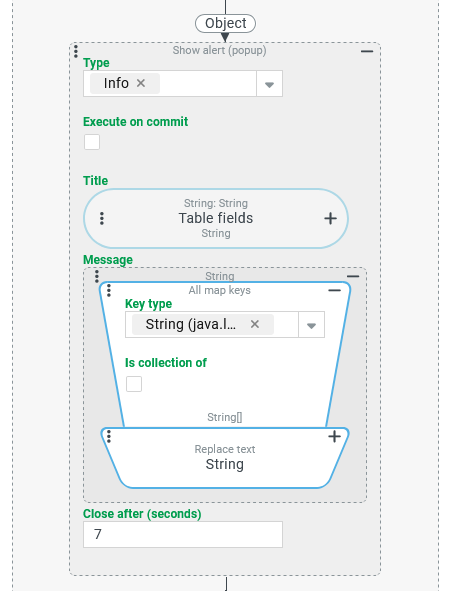This screenshot has width=451, height=591.
Task: Select the Table fields title block
Action: pyautogui.click(x=216, y=218)
